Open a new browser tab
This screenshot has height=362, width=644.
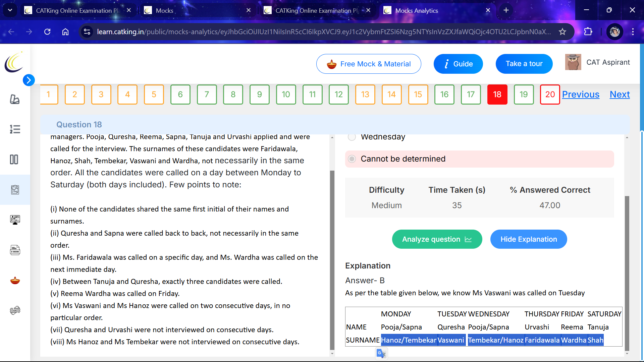pyautogui.click(x=506, y=10)
